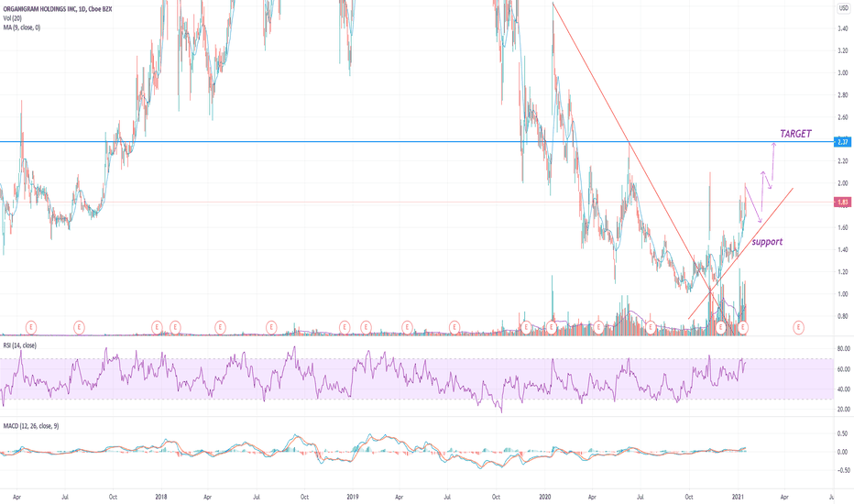This screenshot has height=504, width=854.
Task: Click the 1.40 price scale label
Action: 843,249
